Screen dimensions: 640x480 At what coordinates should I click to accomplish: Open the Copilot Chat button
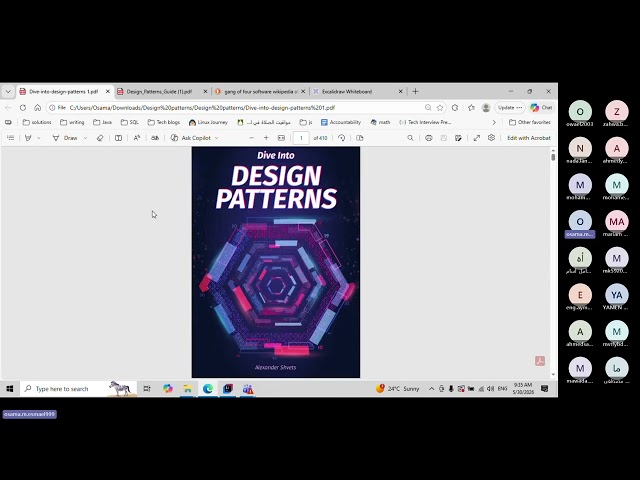coord(541,108)
